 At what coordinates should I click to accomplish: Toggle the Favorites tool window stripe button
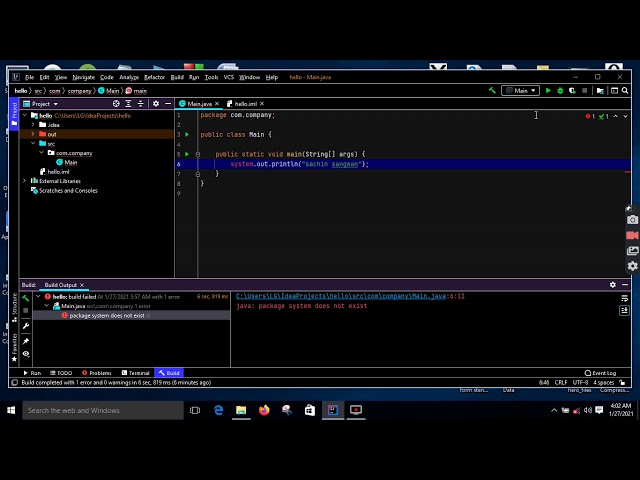(x=14, y=347)
